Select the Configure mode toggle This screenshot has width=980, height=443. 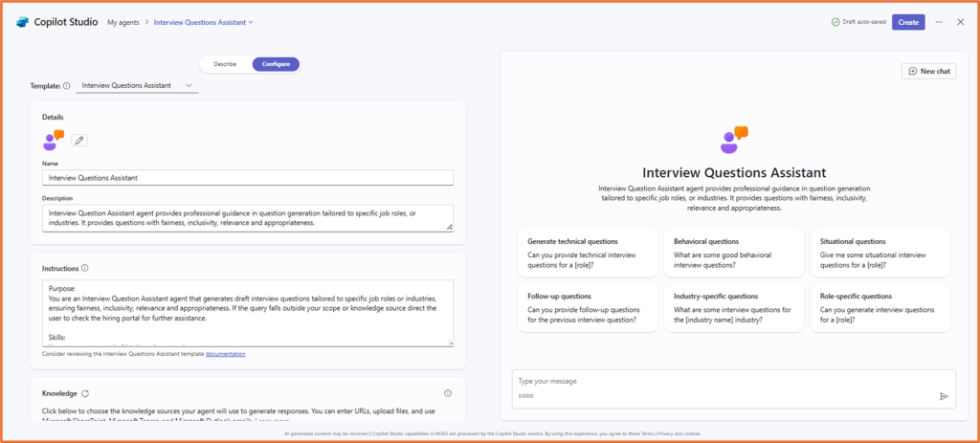click(276, 64)
